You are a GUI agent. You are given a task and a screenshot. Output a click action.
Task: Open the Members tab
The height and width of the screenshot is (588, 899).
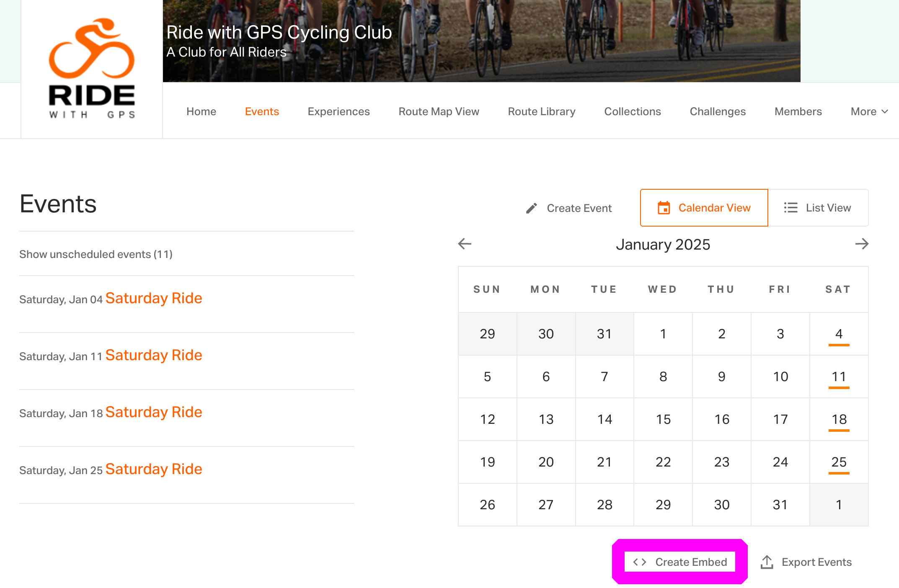(x=798, y=111)
